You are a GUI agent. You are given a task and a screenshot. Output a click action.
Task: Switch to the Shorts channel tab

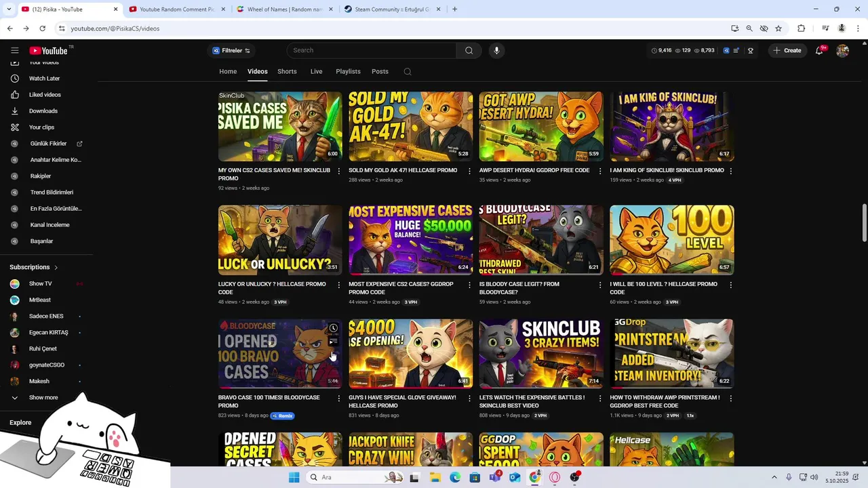click(x=287, y=71)
